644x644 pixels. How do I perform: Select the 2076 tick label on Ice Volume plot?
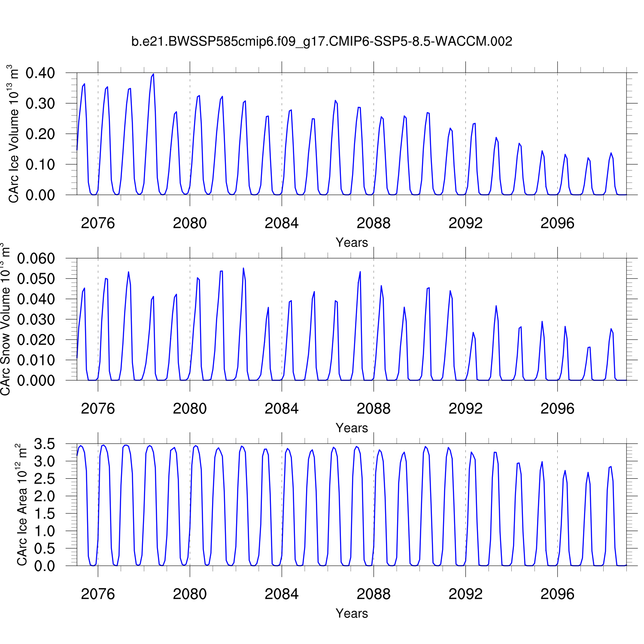click(x=98, y=223)
